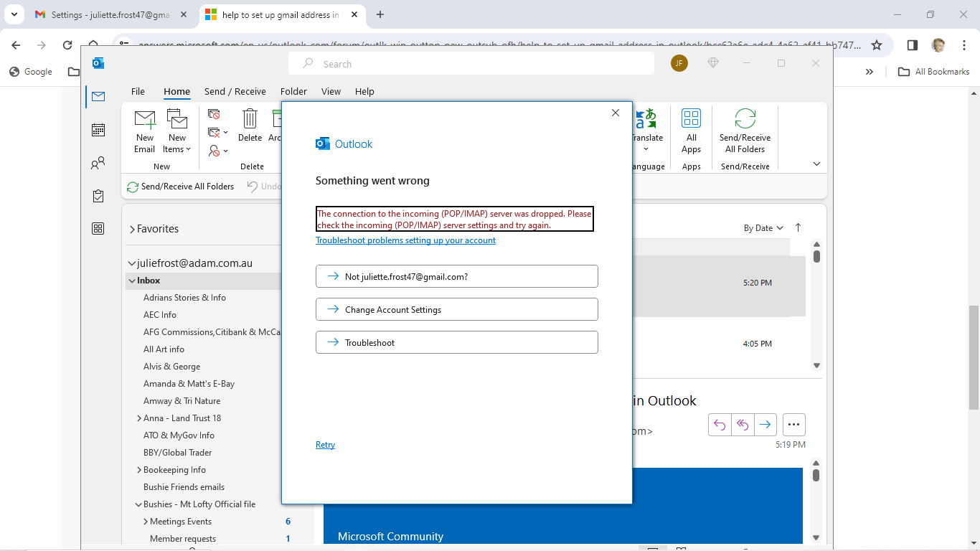This screenshot has width=980, height=551.
Task: Open the more actions ellipsis in the reading pane
Action: pyautogui.click(x=793, y=424)
